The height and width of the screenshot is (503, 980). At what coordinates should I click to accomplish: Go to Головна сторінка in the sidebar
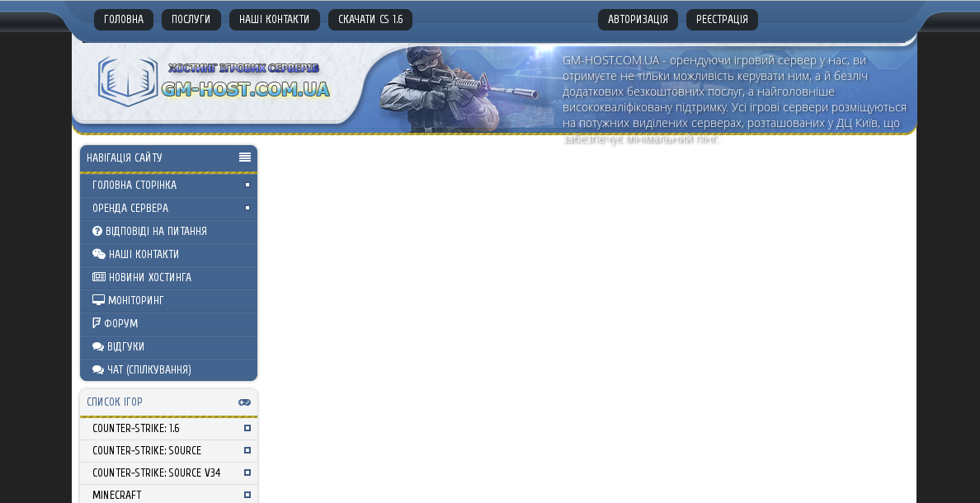(169, 186)
